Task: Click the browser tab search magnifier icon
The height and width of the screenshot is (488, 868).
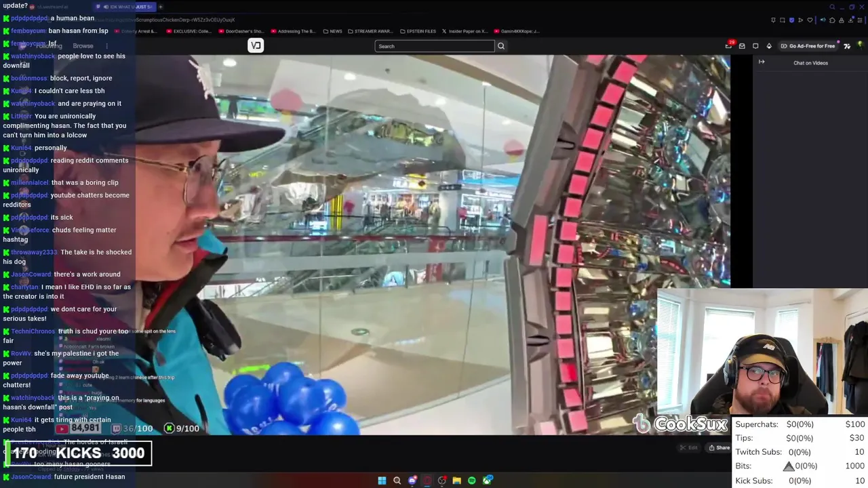Action: [x=832, y=7]
